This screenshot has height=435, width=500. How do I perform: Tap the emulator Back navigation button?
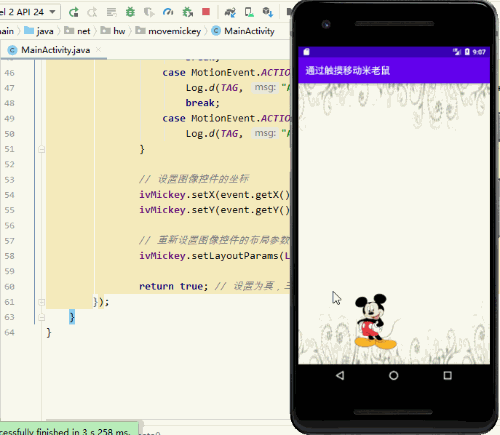tap(340, 376)
